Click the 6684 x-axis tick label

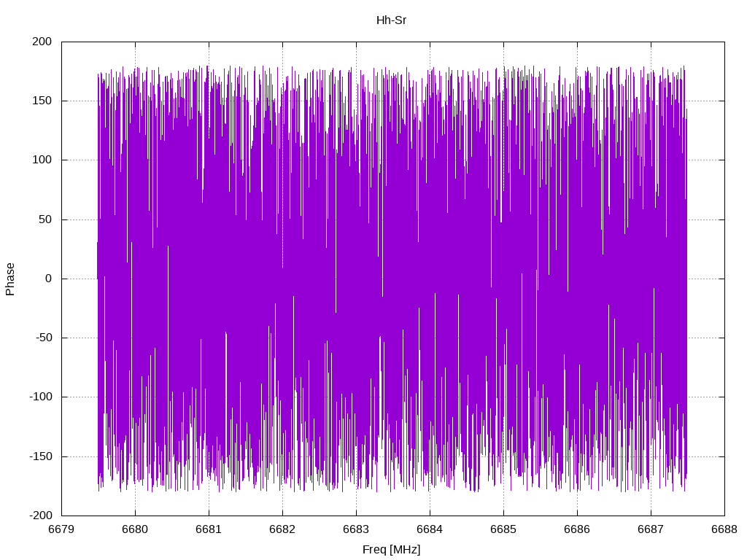pyautogui.click(x=430, y=529)
